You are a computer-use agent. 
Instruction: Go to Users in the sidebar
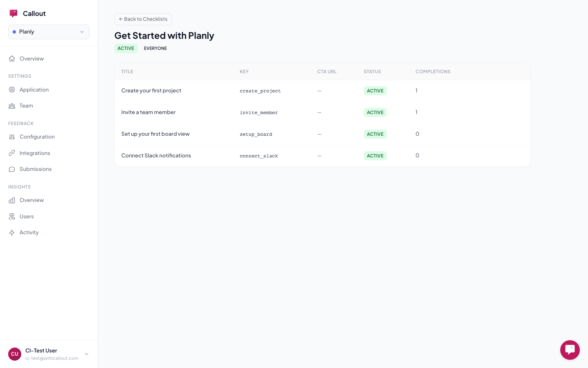(x=27, y=216)
